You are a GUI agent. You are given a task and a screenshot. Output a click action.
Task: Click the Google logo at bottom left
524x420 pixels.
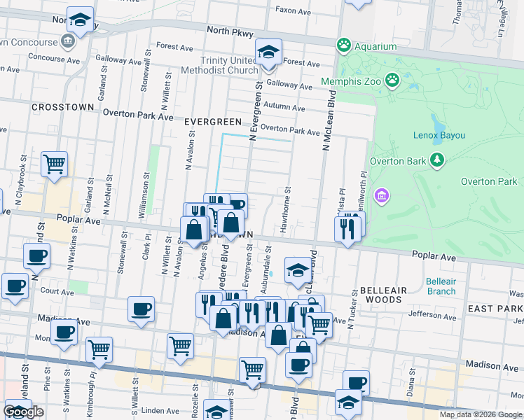pyautogui.click(x=24, y=412)
